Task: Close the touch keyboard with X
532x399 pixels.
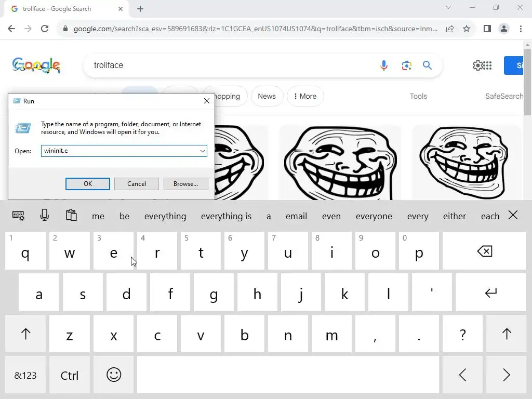Action: pyautogui.click(x=513, y=215)
